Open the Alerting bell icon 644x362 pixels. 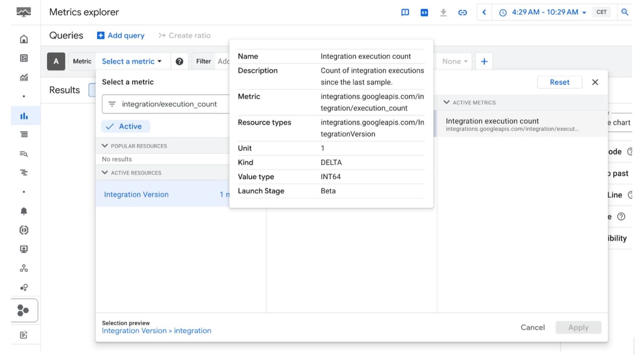click(x=24, y=211)
